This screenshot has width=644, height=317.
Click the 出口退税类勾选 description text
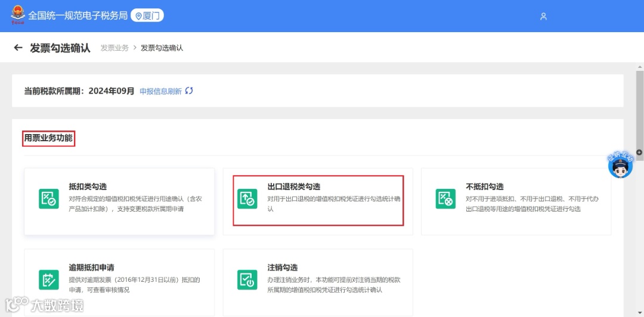click(x=334, y=204)
